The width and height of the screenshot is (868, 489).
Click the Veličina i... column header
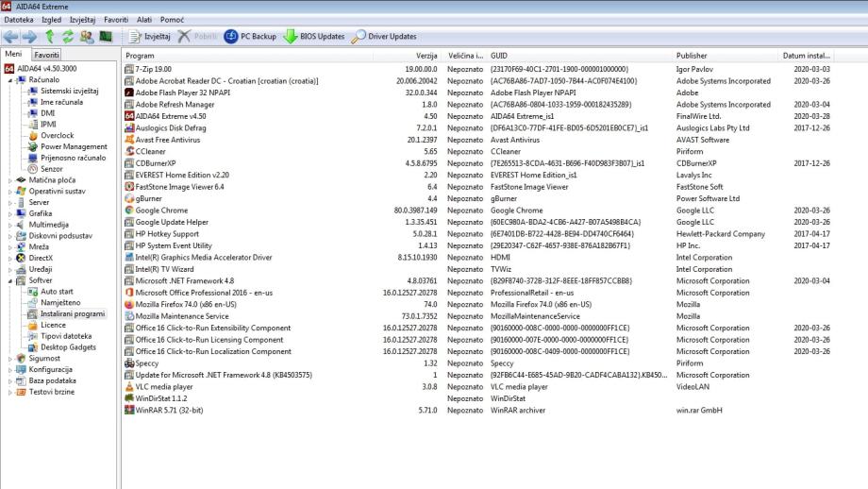465,56
